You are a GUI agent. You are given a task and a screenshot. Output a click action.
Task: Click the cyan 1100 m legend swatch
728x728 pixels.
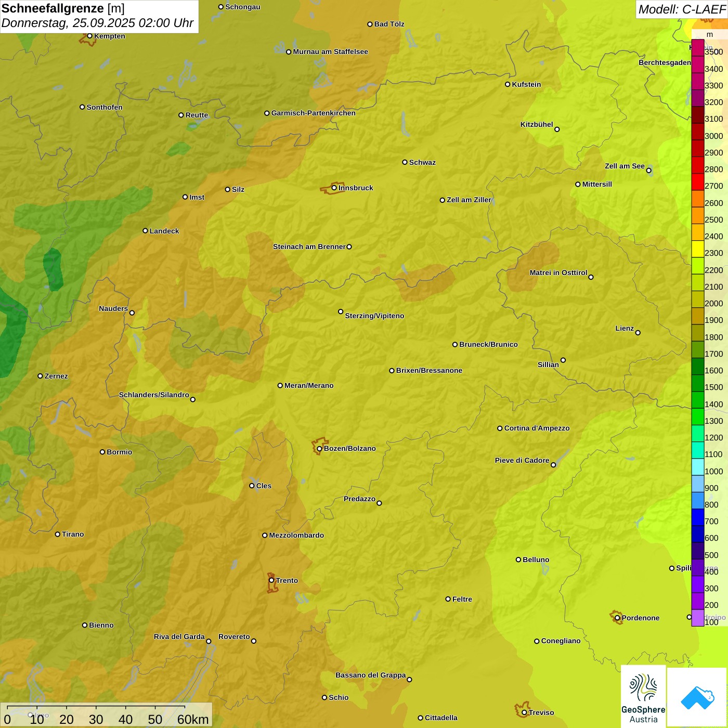[x=698, y=450]
